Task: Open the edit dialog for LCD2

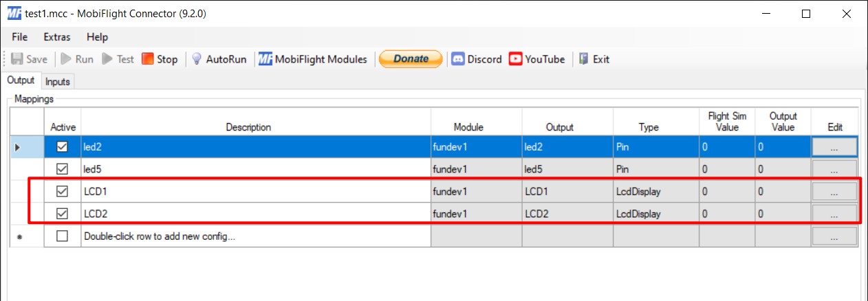Action: [834, 214]
